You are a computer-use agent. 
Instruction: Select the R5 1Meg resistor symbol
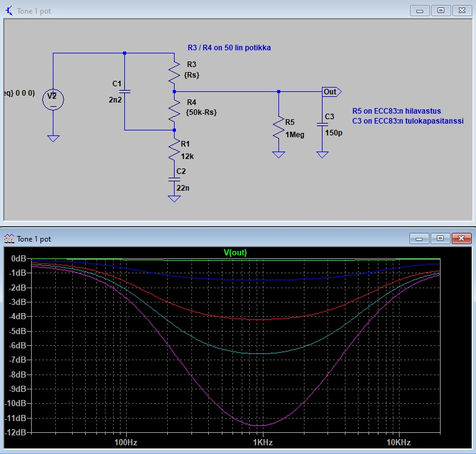pos(279,129)
